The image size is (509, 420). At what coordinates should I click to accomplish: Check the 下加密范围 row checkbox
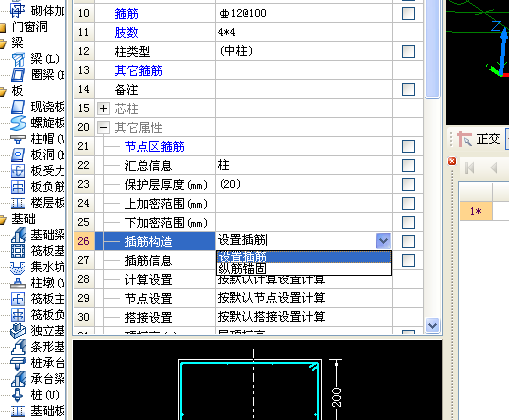(408, 222)
